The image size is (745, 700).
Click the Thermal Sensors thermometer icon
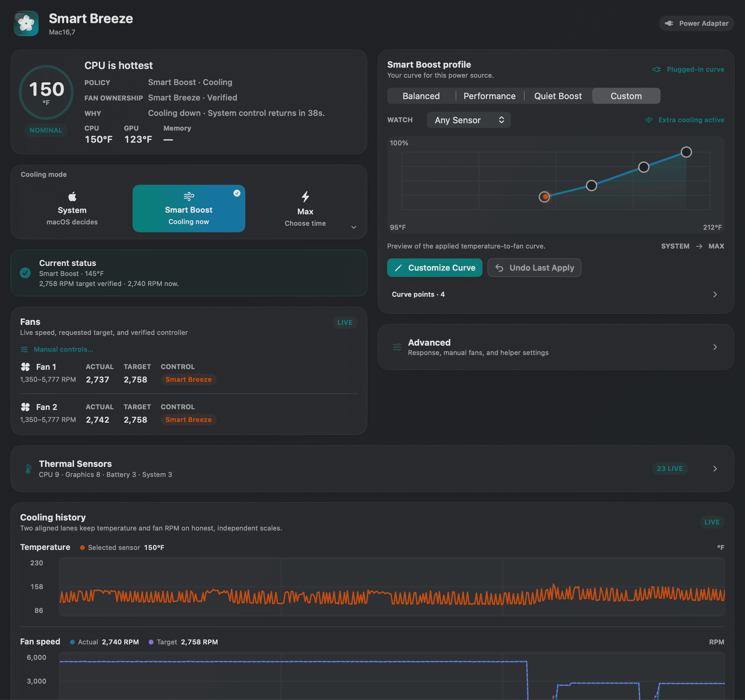point(28,469)
